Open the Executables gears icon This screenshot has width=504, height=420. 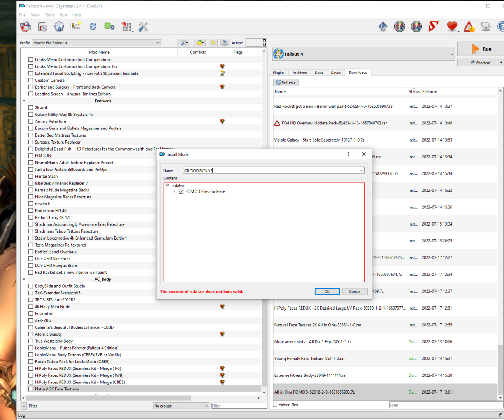tap(109, 26)
